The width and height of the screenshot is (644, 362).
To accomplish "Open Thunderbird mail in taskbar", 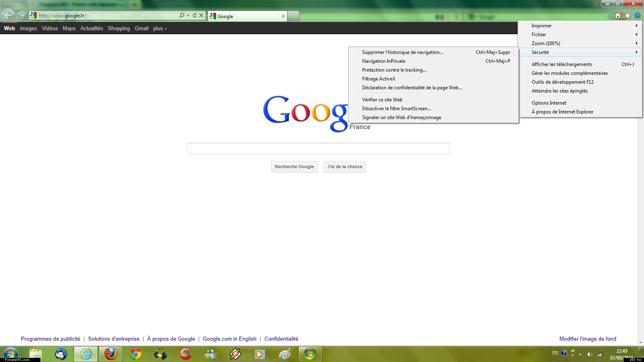I will [61, 354].
